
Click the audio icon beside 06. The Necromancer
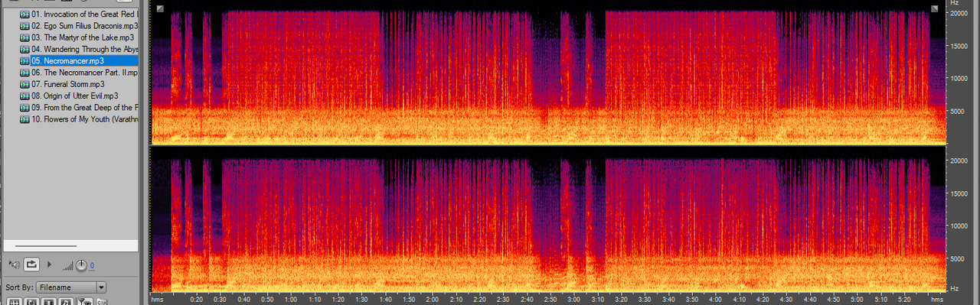[24, 73]
